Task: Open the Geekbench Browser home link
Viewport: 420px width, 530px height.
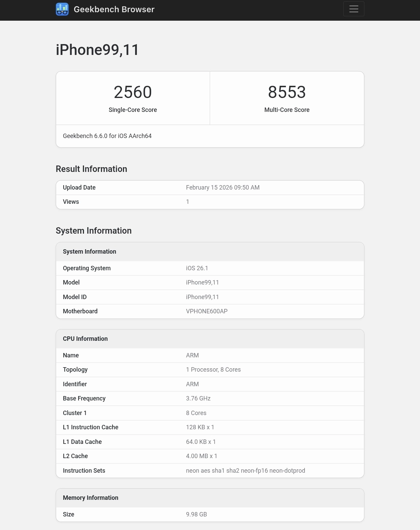Action: tap(114, 9)
